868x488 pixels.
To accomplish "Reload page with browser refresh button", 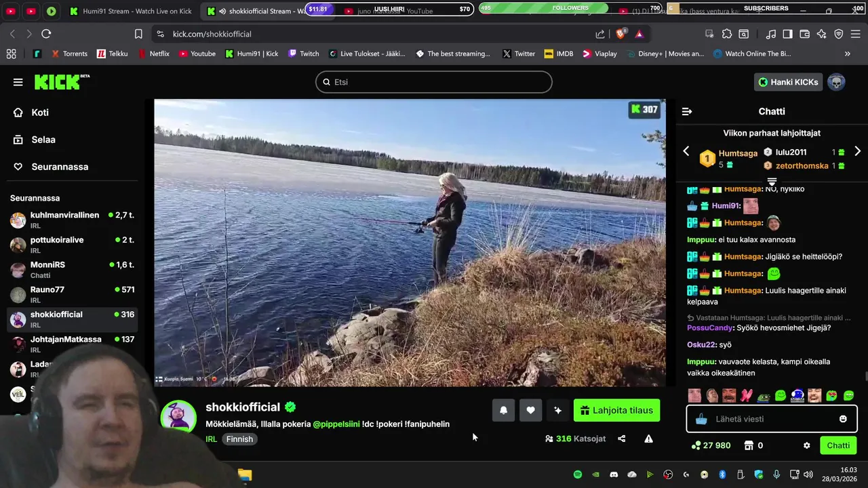I will coord(46,34).
